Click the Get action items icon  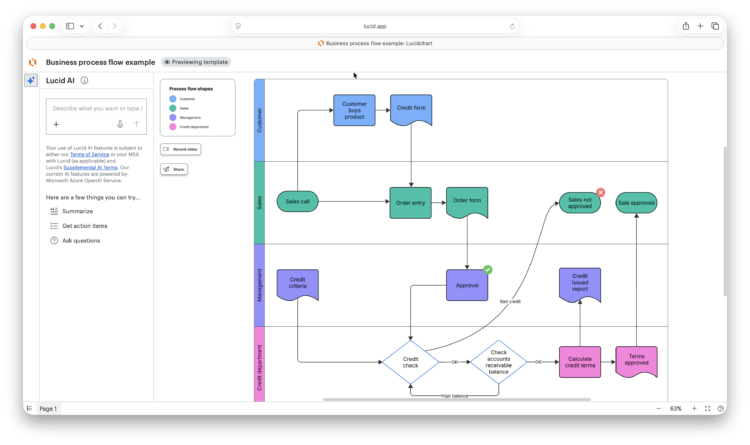point(54,226)
